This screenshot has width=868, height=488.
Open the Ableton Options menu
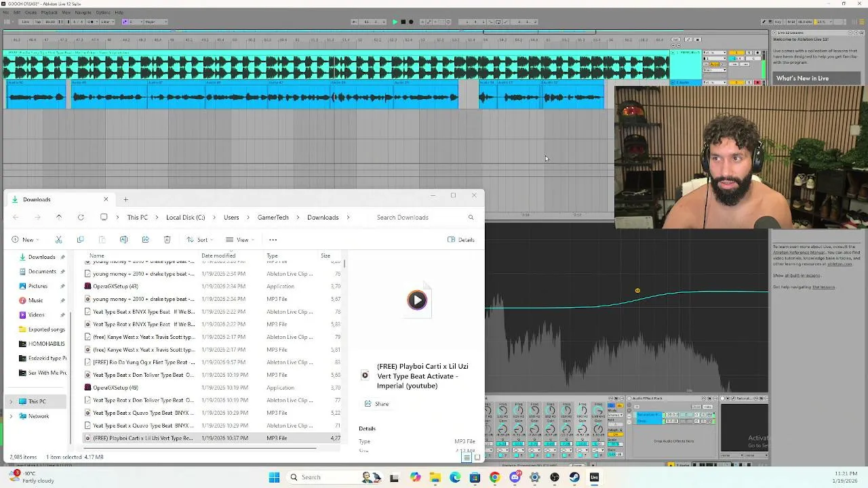pos(103,12)
